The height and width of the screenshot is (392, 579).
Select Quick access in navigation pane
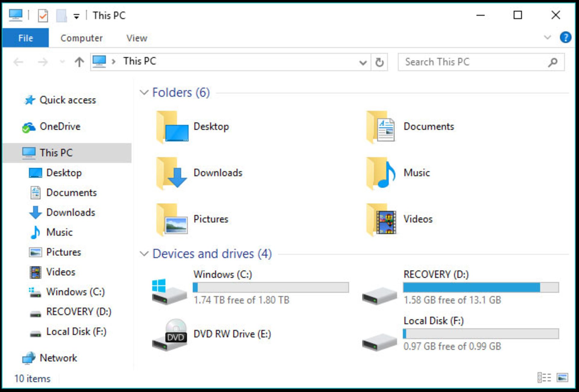(68, 100)
